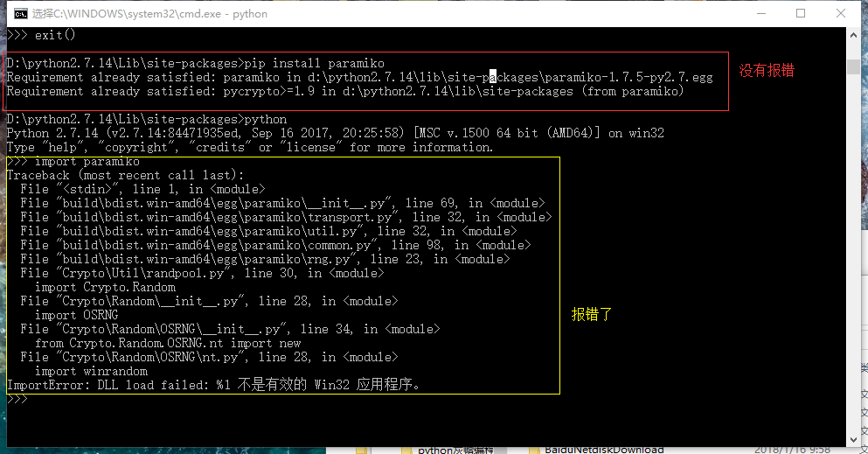Click the scrollbar down arrow

pos(854,435)
